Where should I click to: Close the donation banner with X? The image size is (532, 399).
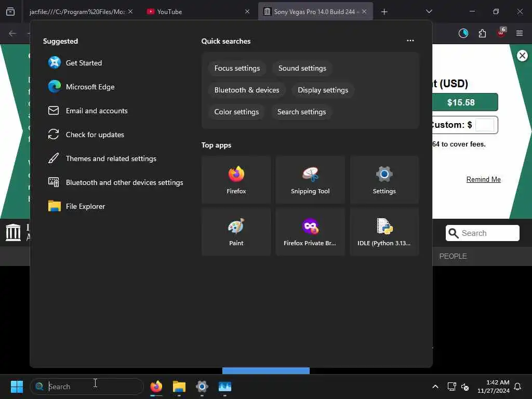coord(522,56)
